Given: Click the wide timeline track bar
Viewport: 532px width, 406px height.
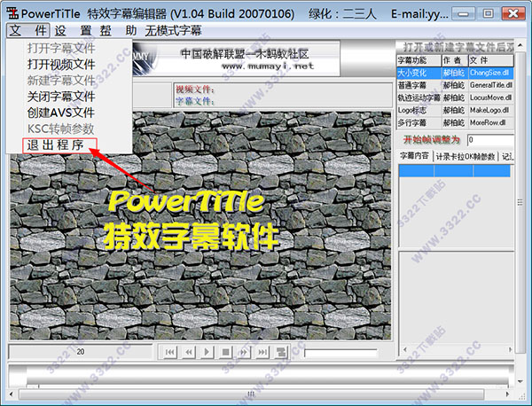Looking at the screenshot, I should pyautogui.click(x=261, y=375).
